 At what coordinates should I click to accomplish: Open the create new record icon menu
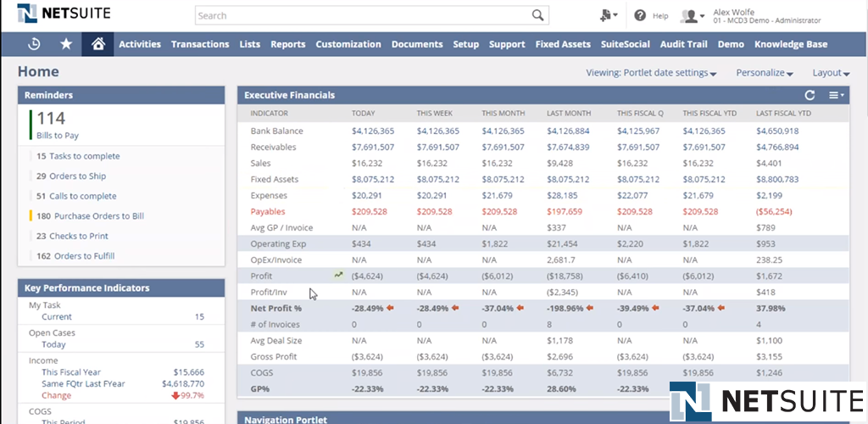[607, 15]
